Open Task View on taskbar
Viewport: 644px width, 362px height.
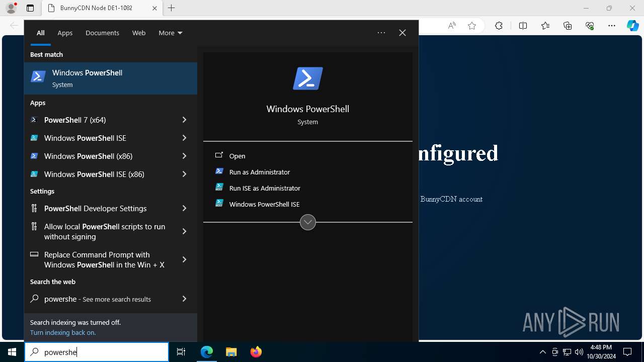(x=181, y=352)
